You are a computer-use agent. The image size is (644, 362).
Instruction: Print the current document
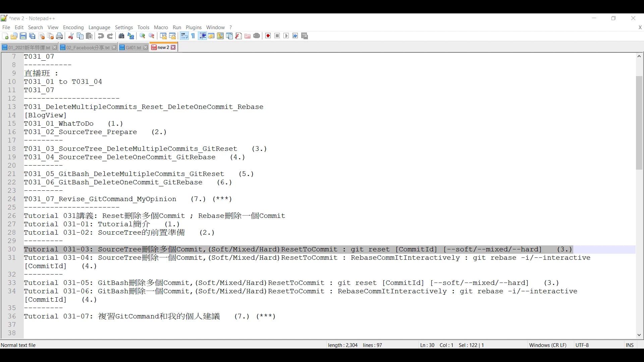pos(59,36)
